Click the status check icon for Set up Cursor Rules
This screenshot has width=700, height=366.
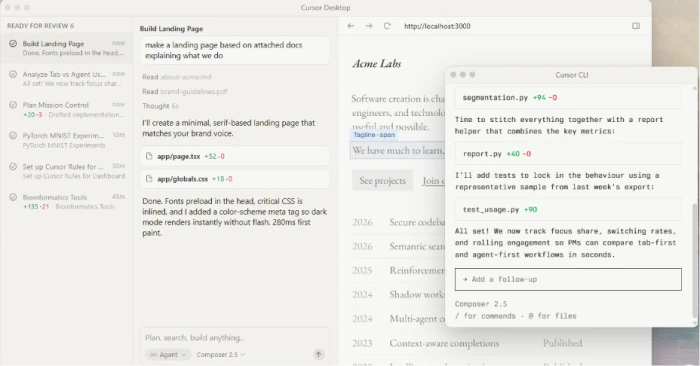tap(13, 166)
